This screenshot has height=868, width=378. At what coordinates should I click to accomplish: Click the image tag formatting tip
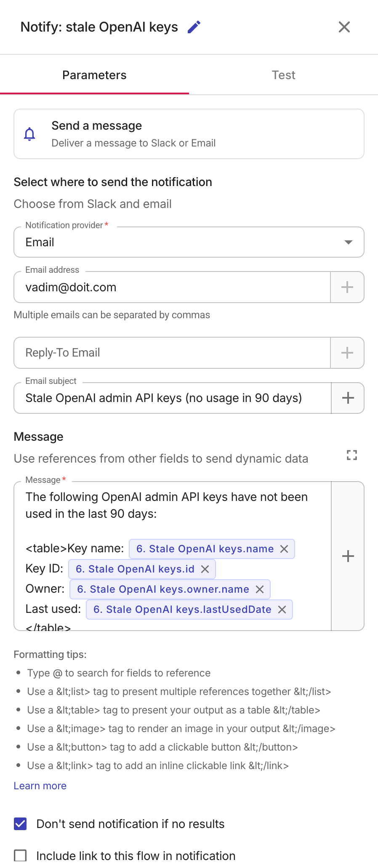(181, 729)
